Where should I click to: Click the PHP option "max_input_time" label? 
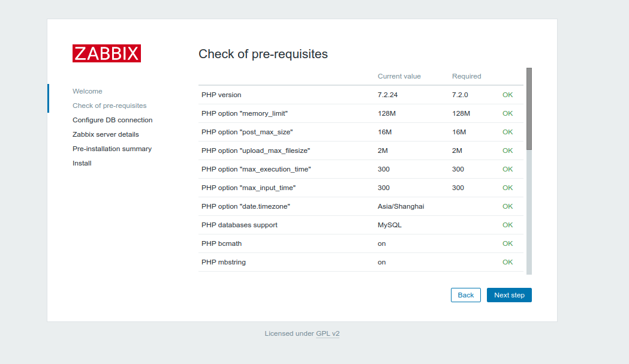(249, 188)
